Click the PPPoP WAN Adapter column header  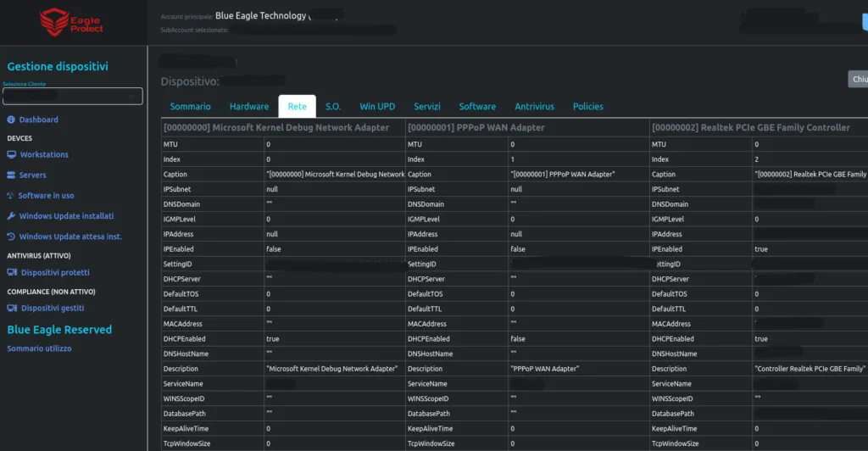[476, 127]
